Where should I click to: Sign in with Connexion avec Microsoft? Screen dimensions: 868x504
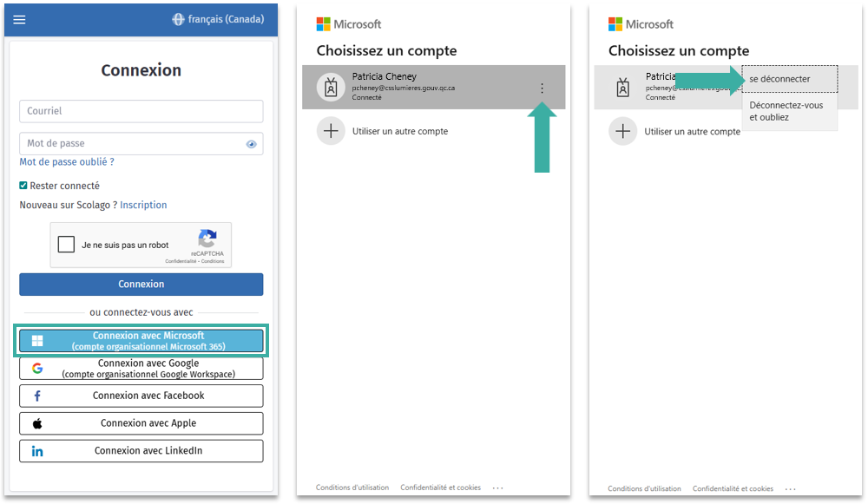click(141, 341)
